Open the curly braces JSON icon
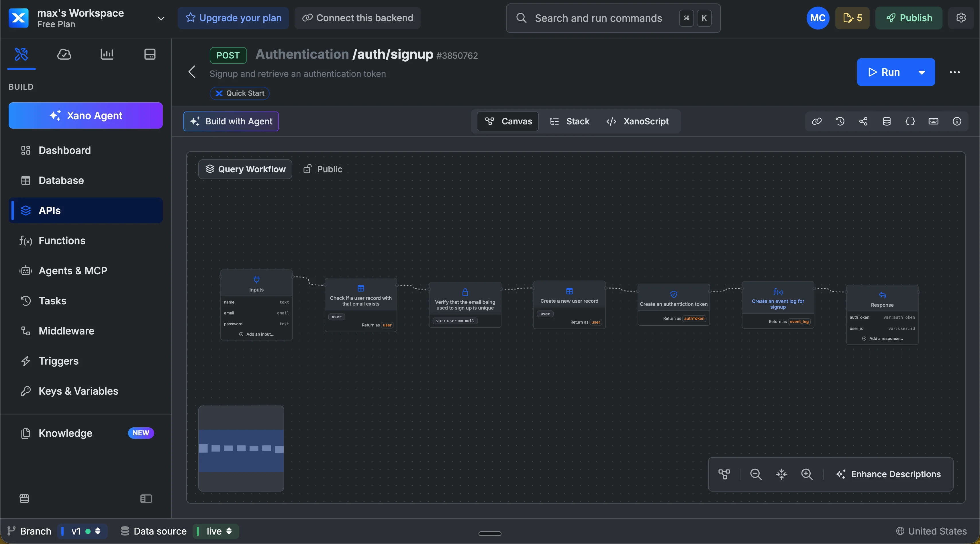 click(x=910, y=121)
